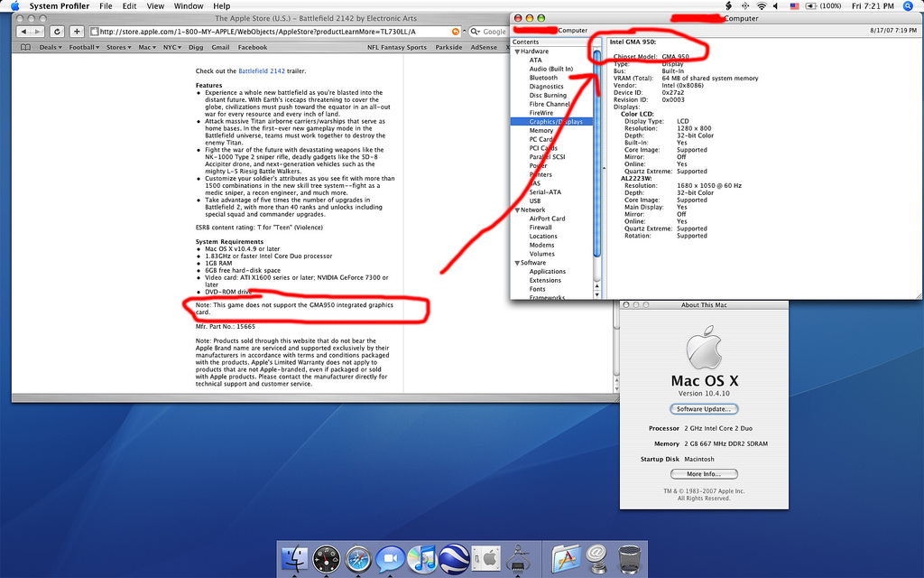
Task: Open the Help menu
Action: coord(222,6)
